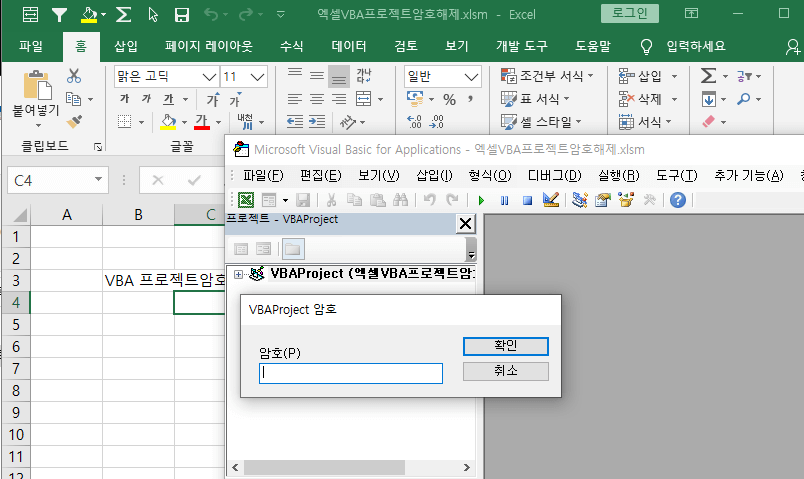Open the font color dropdown arrow
The width and height of the screenshot is (804, 479).
tap(218, 123)
